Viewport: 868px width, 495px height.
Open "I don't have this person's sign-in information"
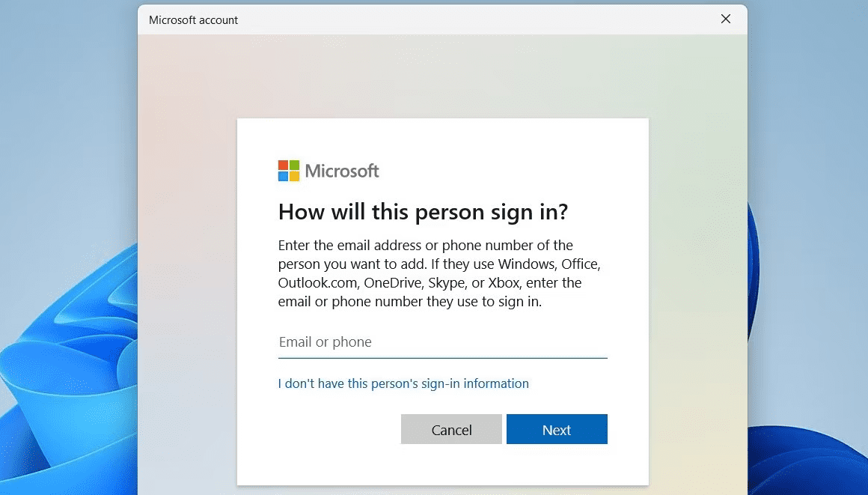click(403, 383)
